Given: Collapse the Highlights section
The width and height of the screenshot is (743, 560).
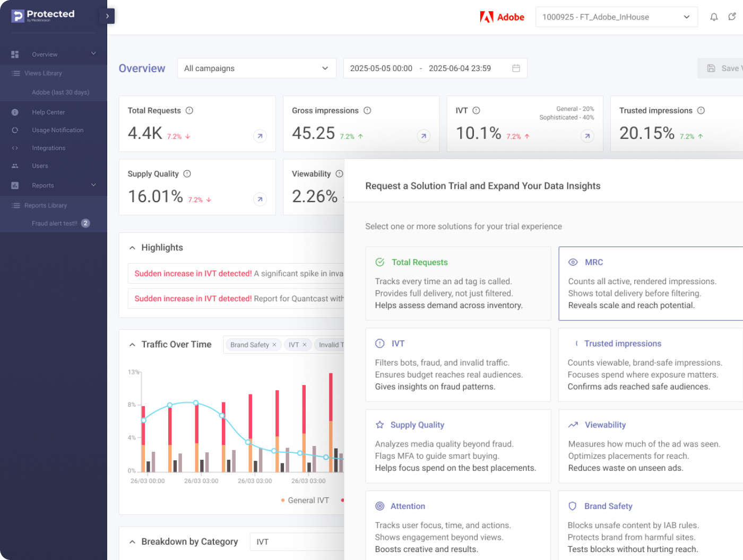Looking at the screenshot, I should click(x=132, y=248).
